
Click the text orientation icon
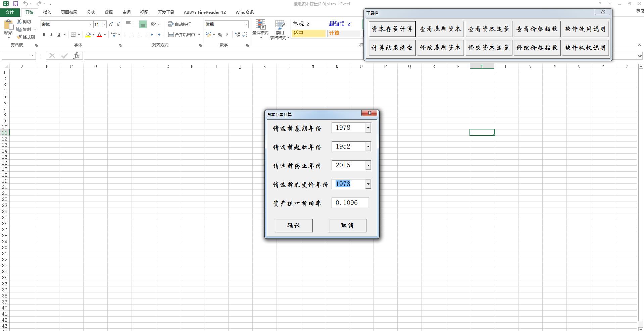(x=154, y=24)
